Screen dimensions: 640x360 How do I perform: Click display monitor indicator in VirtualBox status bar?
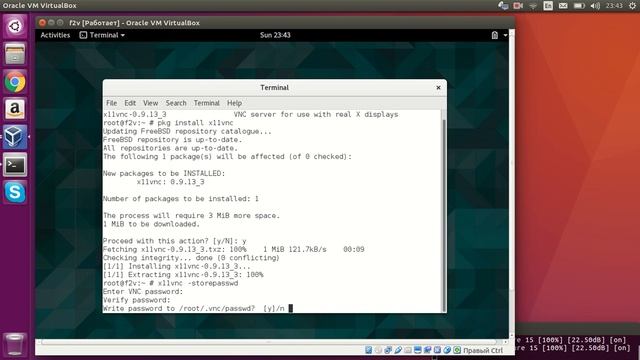pyautogui.click(x=418, y=350)
